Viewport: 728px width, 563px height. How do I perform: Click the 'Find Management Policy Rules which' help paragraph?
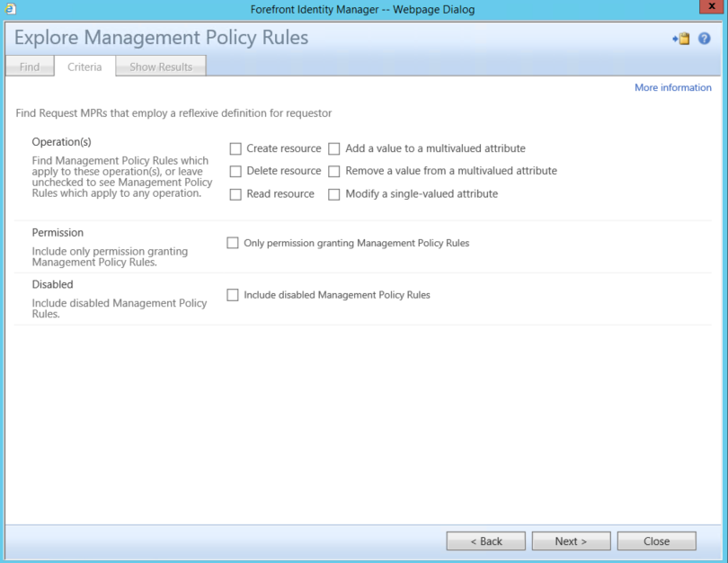click(121, 177)
